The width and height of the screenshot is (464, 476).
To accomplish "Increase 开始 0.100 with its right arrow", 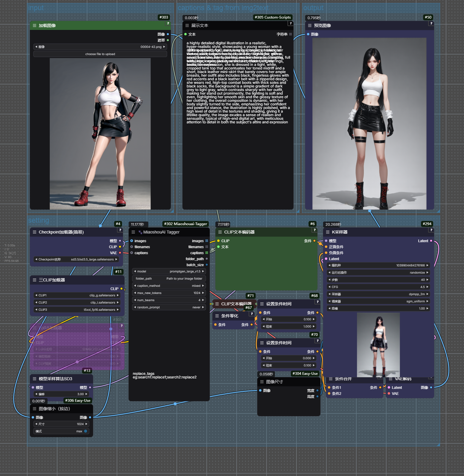I will tap(314, 319).
